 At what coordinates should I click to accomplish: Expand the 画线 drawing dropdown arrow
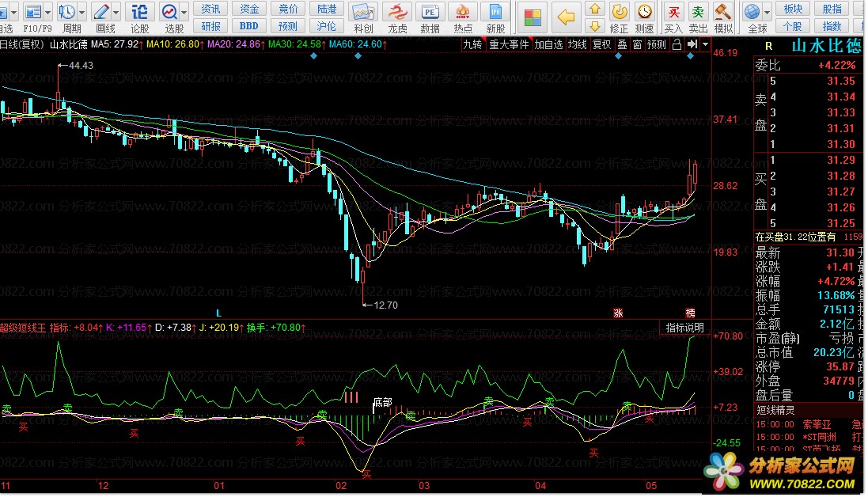click(x=116, y=12)
